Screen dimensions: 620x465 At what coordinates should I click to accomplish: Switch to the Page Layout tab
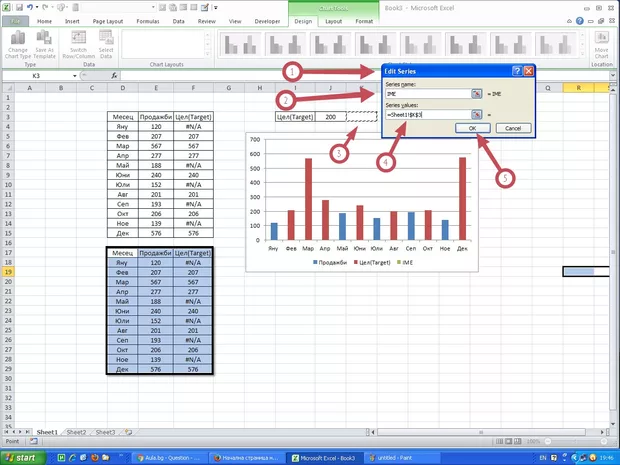(x=108, y=21)
